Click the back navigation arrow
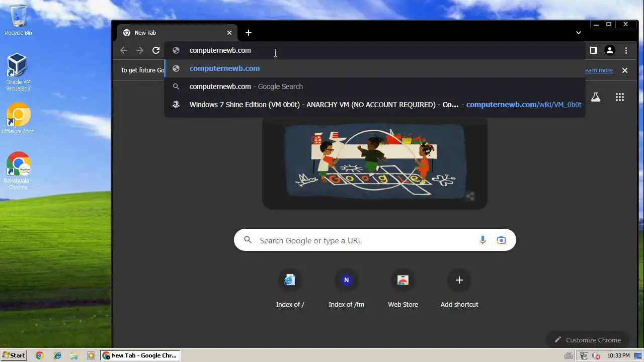 pyautogui.click(x=124, y=50)
